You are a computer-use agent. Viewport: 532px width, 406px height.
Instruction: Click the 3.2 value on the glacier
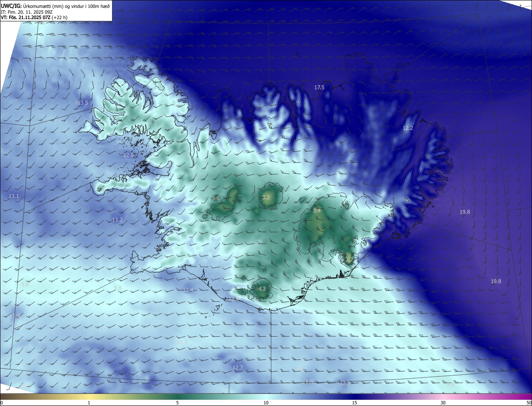click(x=266, y=197)
